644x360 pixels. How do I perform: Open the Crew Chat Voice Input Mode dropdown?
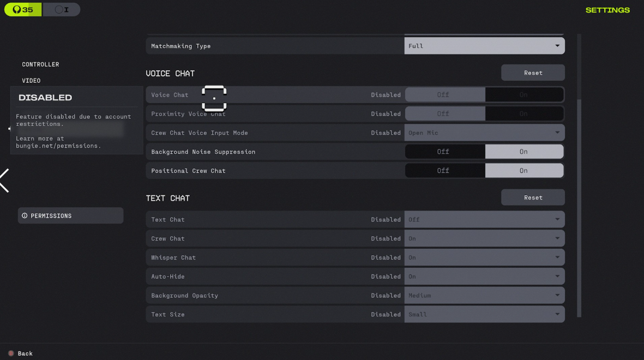tap(484, 133)
